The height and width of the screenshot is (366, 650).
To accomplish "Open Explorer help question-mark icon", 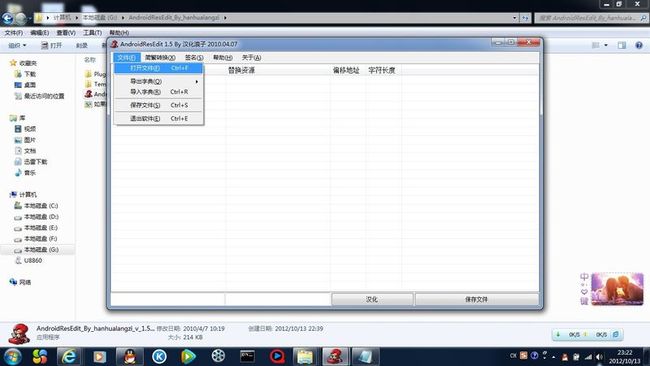I will [639, 45].
